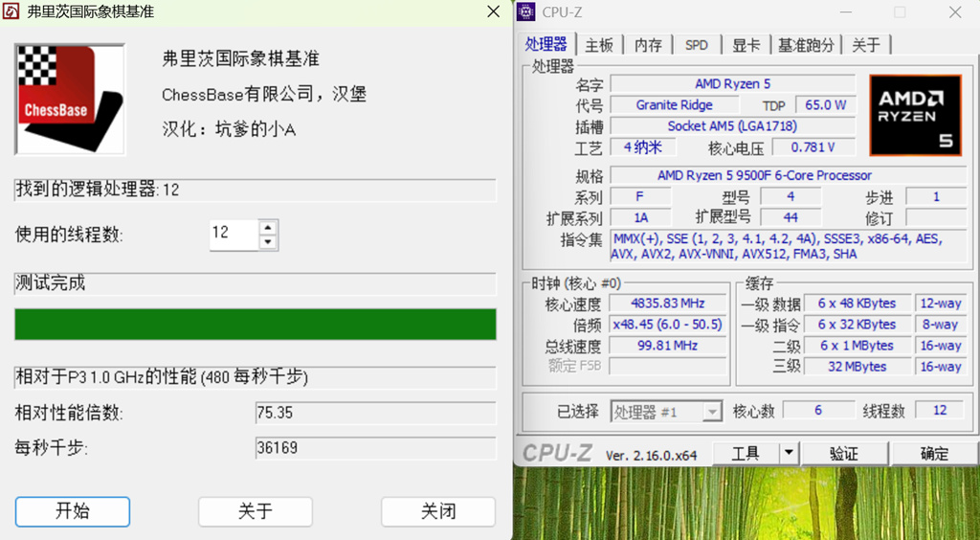This screenshot has width=980, height=540.
Task: Click the L1 data 6 x 48 KBytes value
Action: coord(857,304)
